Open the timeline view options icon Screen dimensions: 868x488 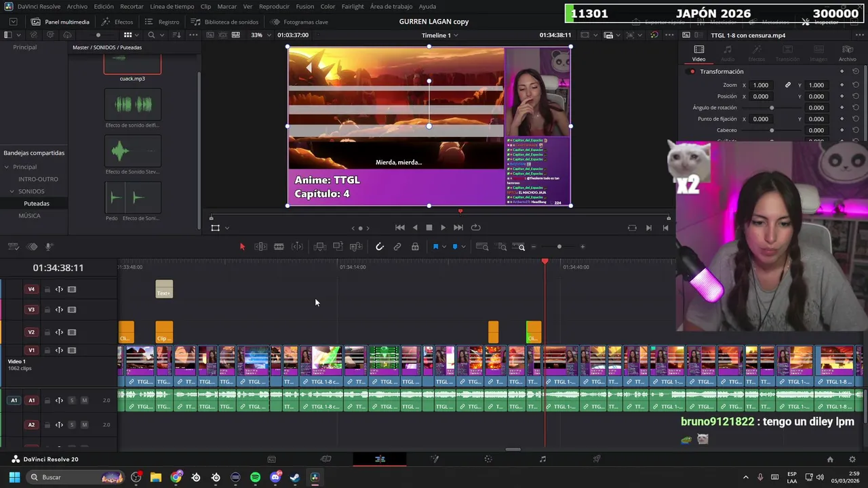13,247
